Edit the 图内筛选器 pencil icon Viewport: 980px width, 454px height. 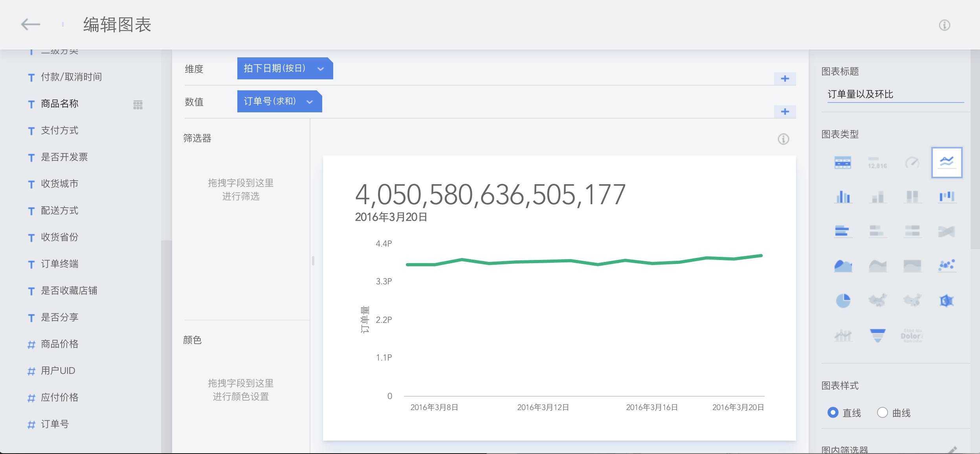tap(952, 450)
